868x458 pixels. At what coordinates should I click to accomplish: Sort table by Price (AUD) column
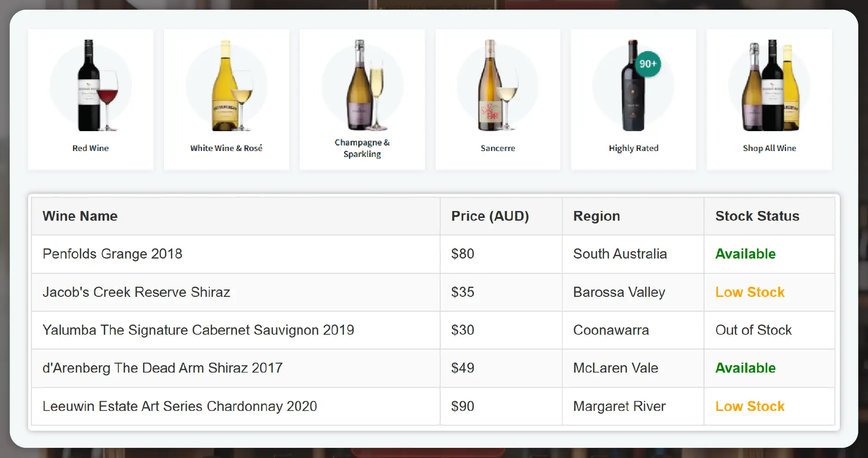tap(490, 216)
